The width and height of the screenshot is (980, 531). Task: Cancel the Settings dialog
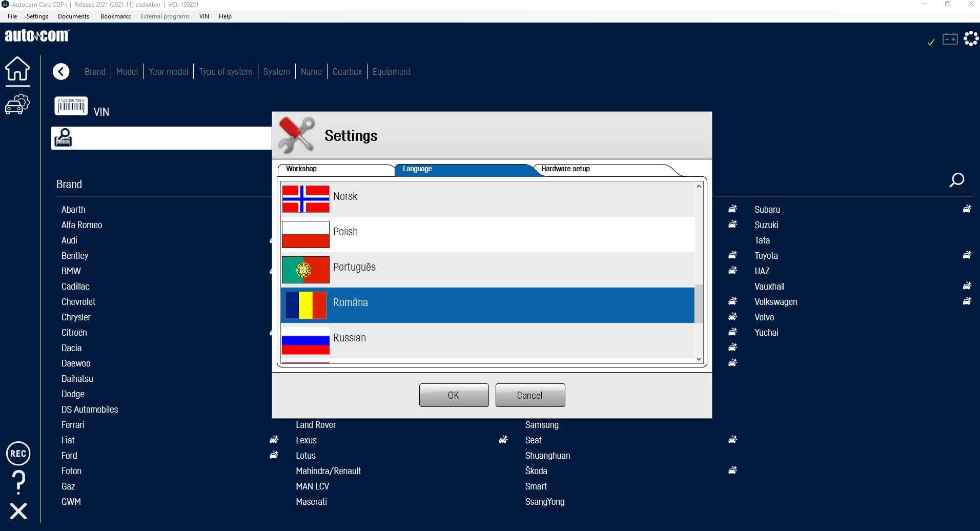pyautogui.click(x=530, y=395)
